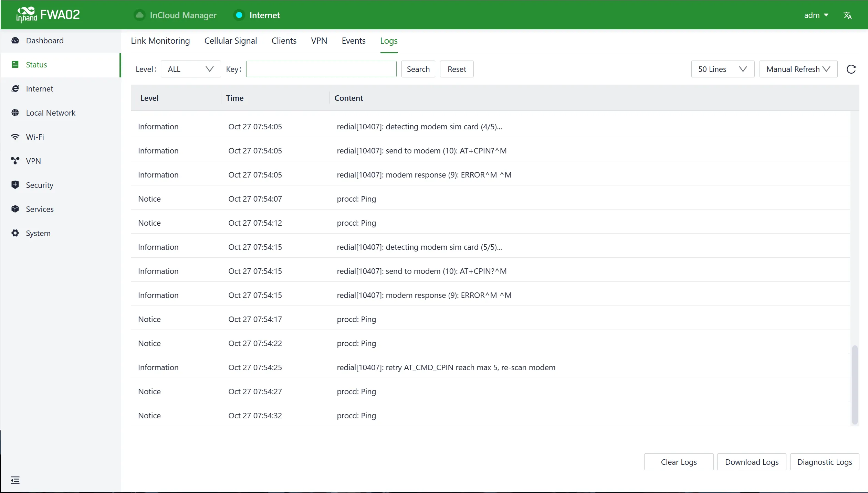Image resolution: width=868 pixels, height=493 pixels.
Task: Click the Diagnostic Logs button
Action: click(825, 462)
